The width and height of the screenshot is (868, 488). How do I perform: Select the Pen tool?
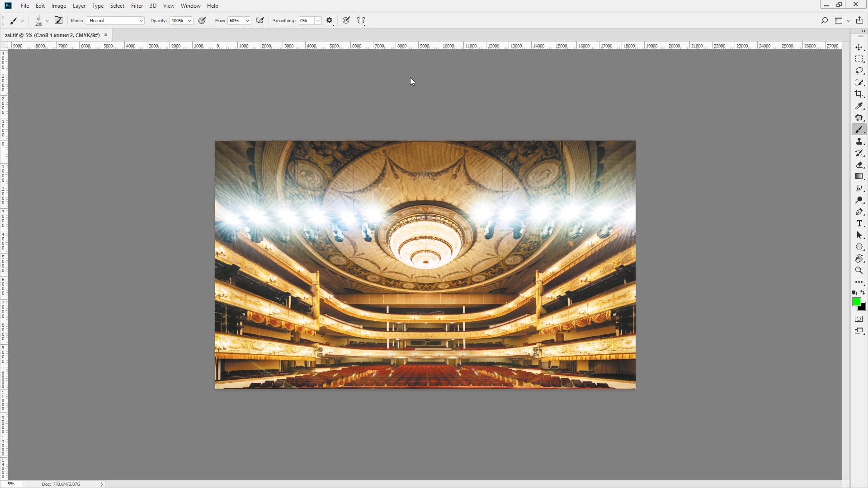coord(859,212)
